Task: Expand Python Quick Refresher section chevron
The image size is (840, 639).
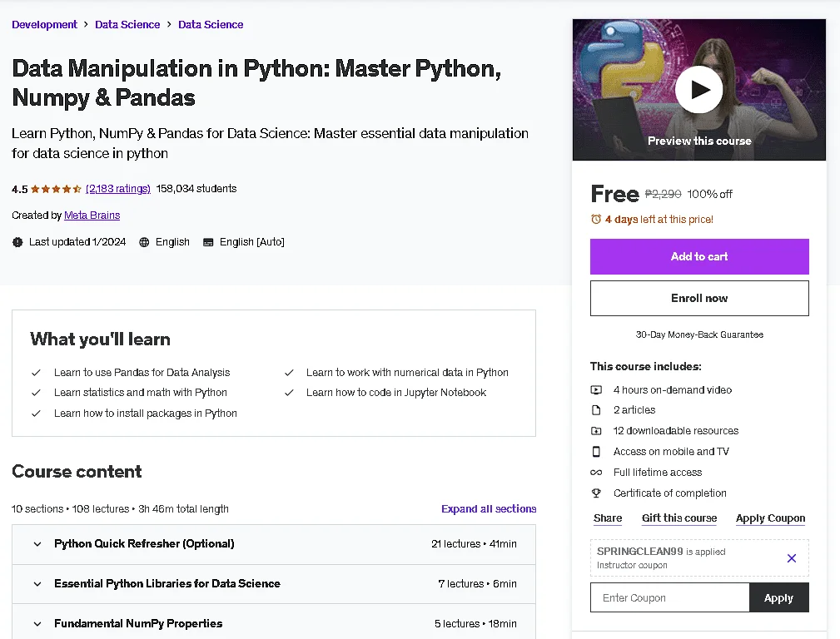Action: click(37, 544)
